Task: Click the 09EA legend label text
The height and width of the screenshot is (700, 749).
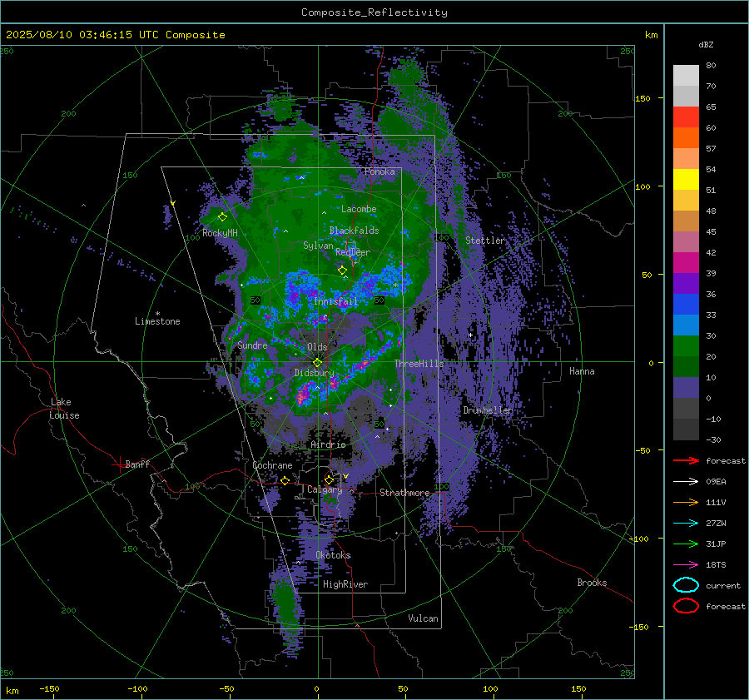Action: click(716, 482)
